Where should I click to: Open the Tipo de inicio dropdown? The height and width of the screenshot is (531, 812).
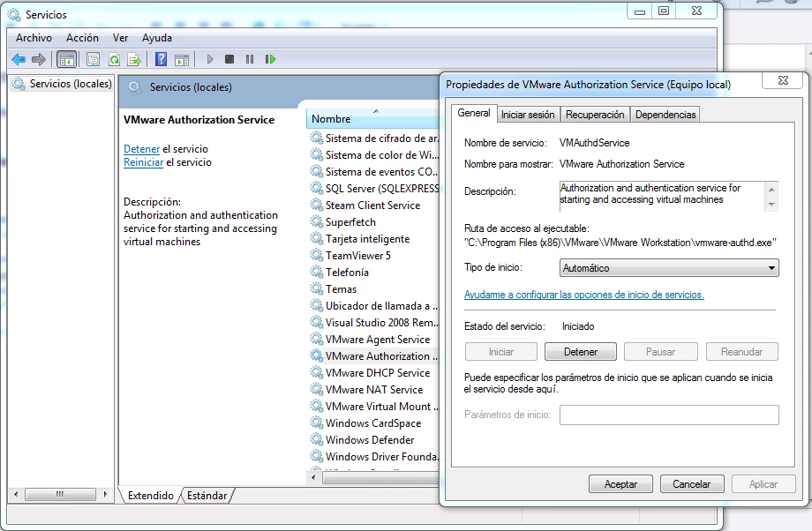(669, 268)
